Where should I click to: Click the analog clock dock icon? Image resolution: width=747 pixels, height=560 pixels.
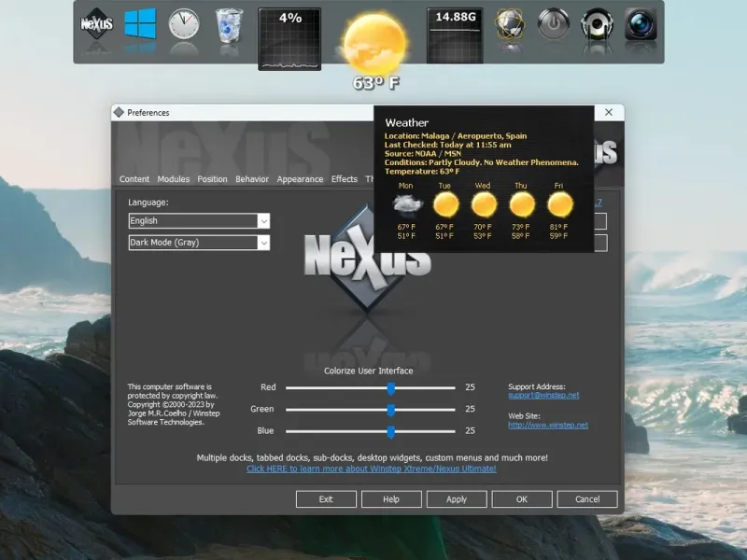pyautogui.click(x=184, y=24)
